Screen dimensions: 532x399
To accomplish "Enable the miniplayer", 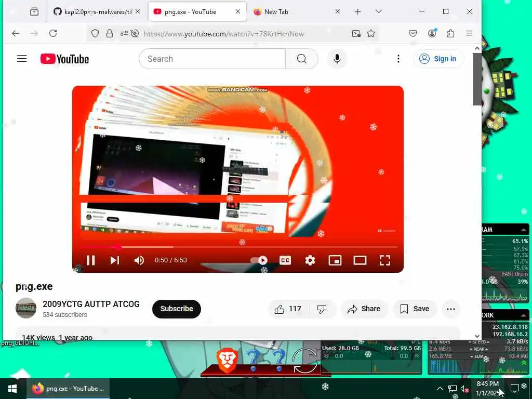I will click(x=335, y=260).
